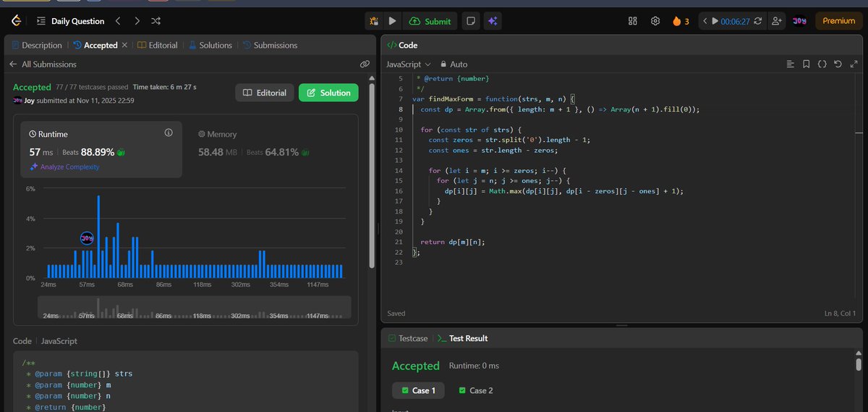
Task: Reset the timer with the refresh icon
Action: tap(758, 21)
